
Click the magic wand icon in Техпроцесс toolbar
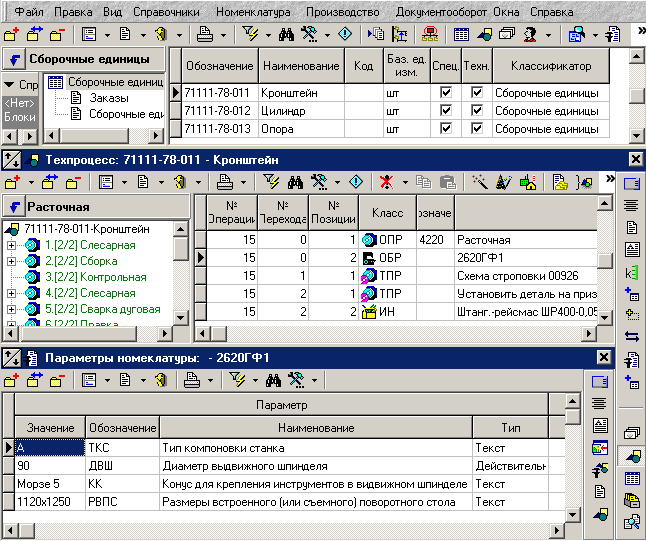(x=481, y=182)
